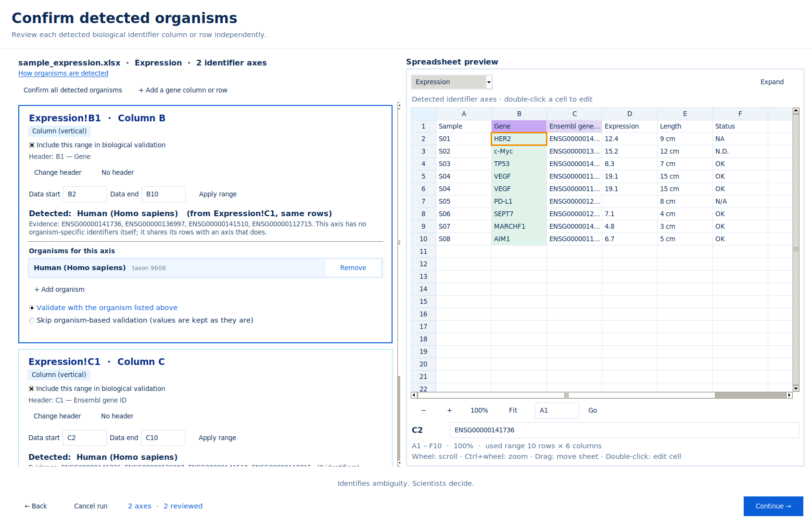Image resolution: width=812 pixels, height=520 pixels.
Task: Click 2 reviewed summary link
Action: click(x=183, y=506)
